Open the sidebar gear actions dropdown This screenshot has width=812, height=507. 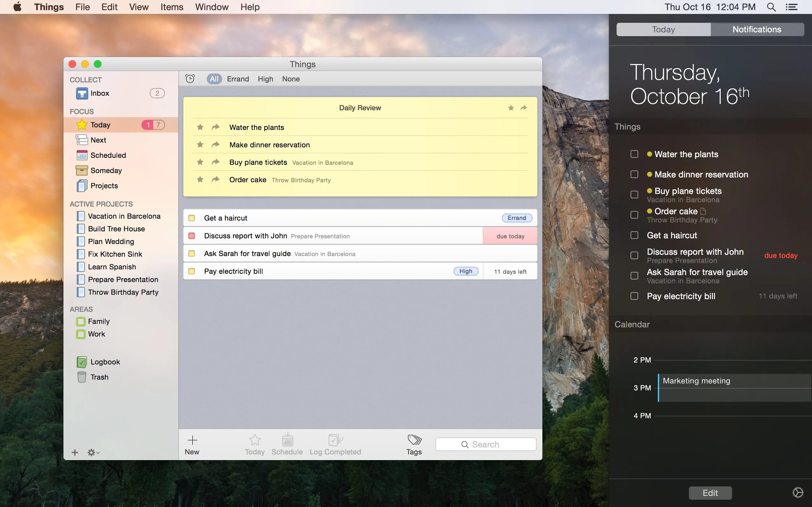93,452
